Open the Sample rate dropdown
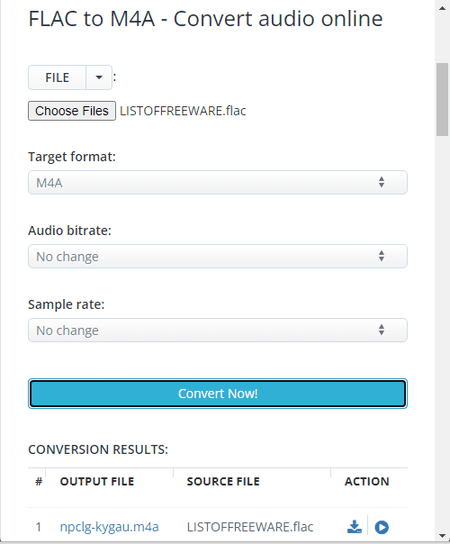450x544 pixels. pos(218,330)
